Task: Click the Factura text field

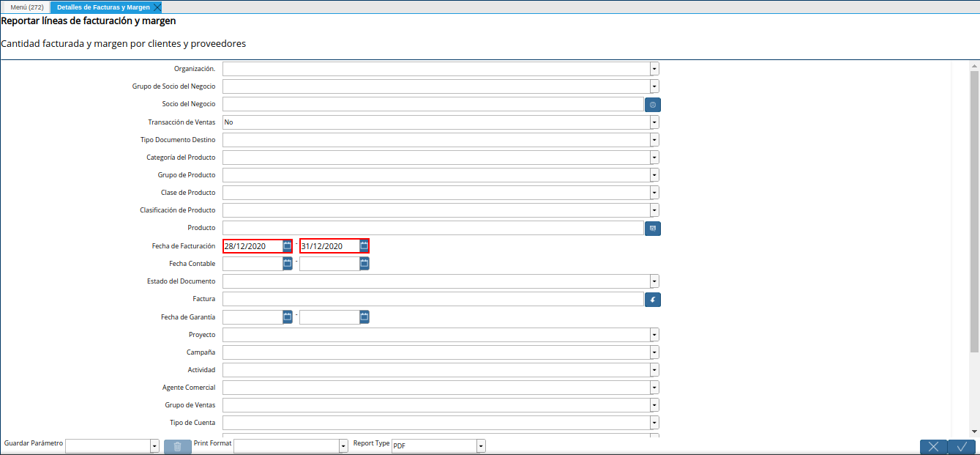Action: pos(433,300)
